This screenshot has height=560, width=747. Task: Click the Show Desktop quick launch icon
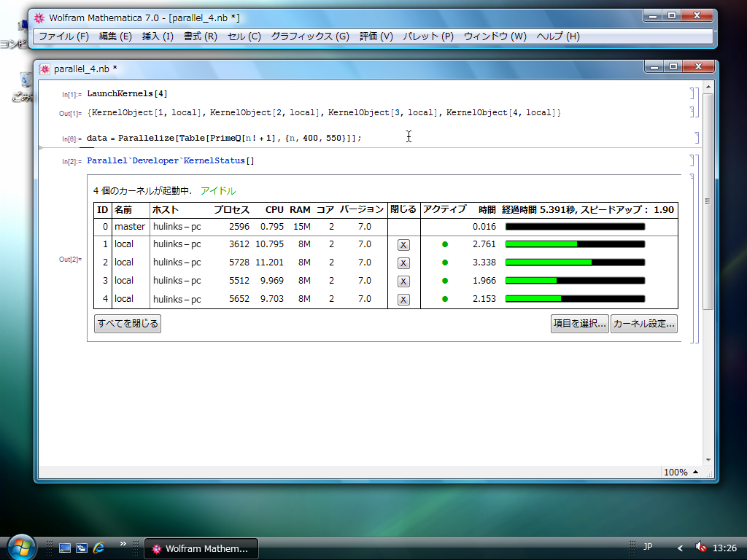coord(65,548)
